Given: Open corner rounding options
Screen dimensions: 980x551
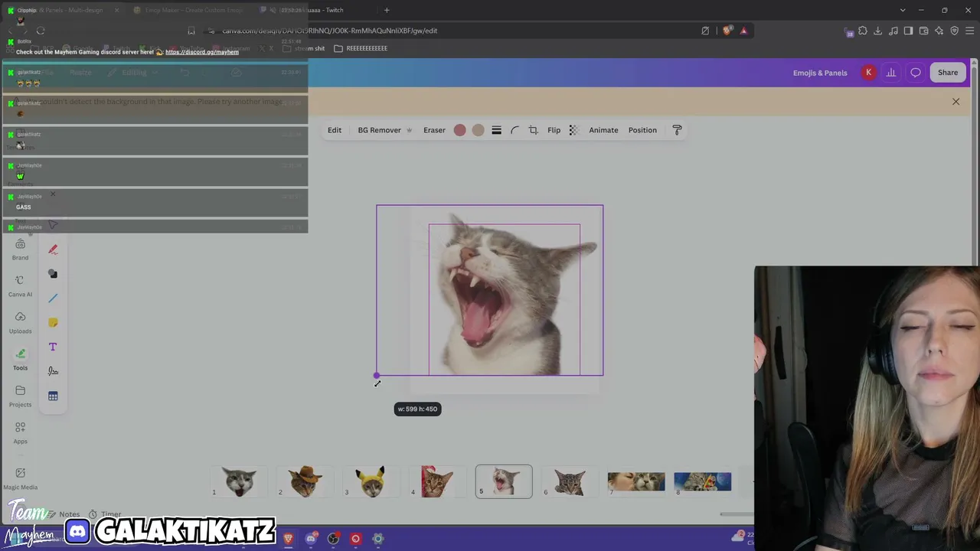Looking at the screenshot, I should tap(514, 130).
